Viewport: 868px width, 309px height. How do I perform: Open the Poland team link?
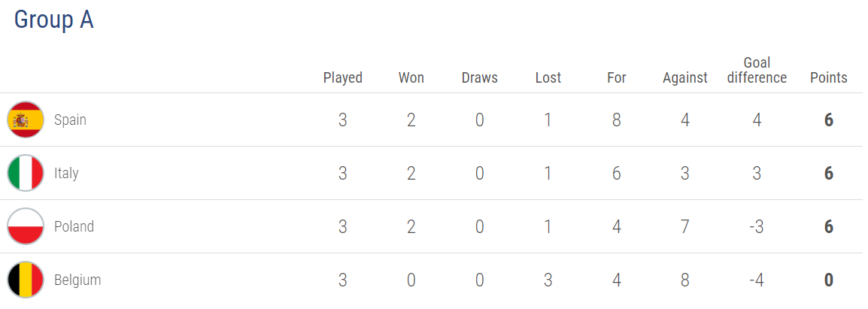(x=74, y=226)
